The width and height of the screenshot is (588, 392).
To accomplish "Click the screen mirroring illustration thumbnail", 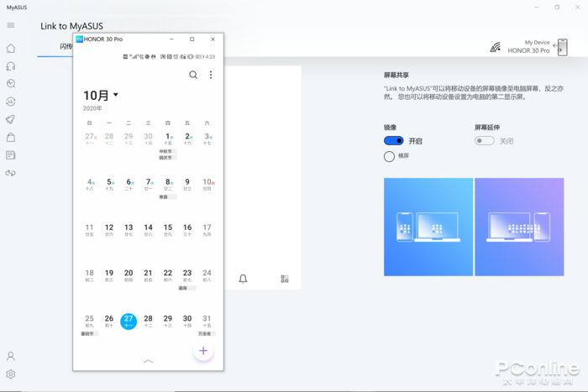I will coord(428,227).
